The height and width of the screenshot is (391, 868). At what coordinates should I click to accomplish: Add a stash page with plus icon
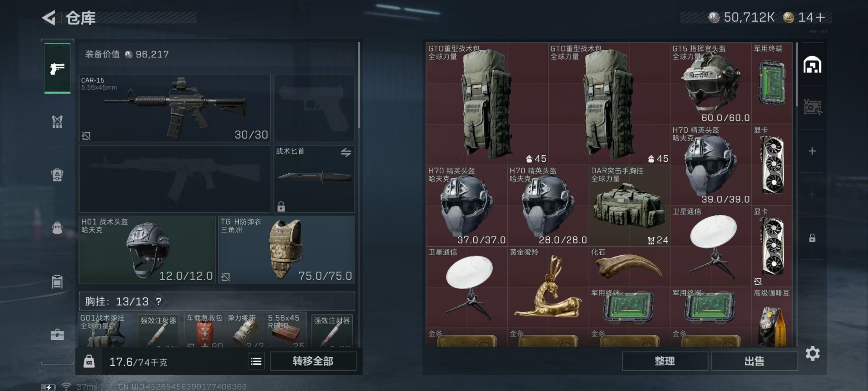812,151
